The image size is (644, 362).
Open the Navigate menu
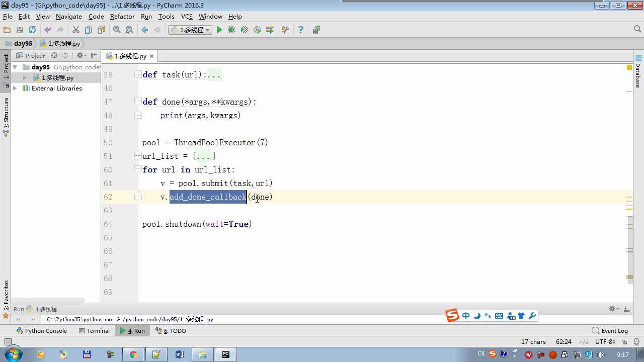[x=69, y=17]
